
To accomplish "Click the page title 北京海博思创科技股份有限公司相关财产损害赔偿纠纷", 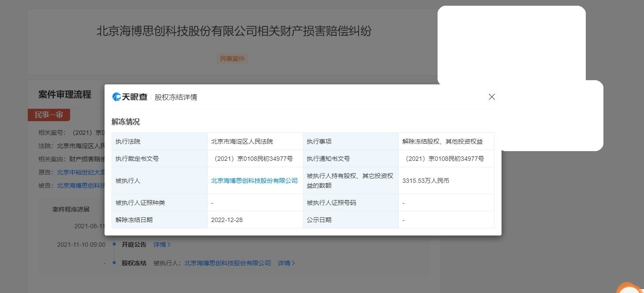I will [x=234, y=31].
